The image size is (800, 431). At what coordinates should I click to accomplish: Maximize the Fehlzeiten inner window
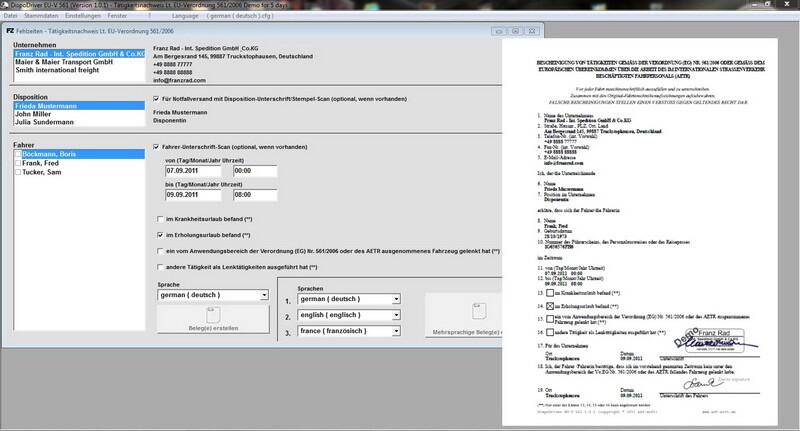[515, 31]
